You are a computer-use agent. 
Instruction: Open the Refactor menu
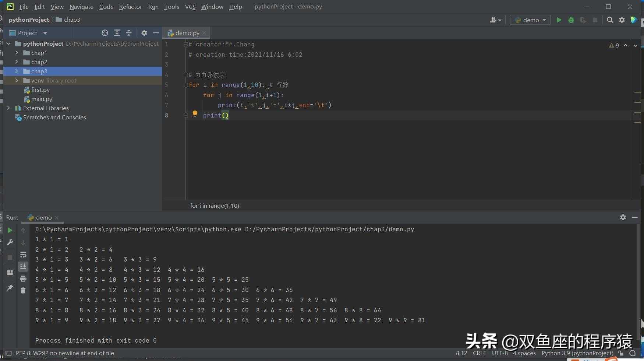click(130, 7)
